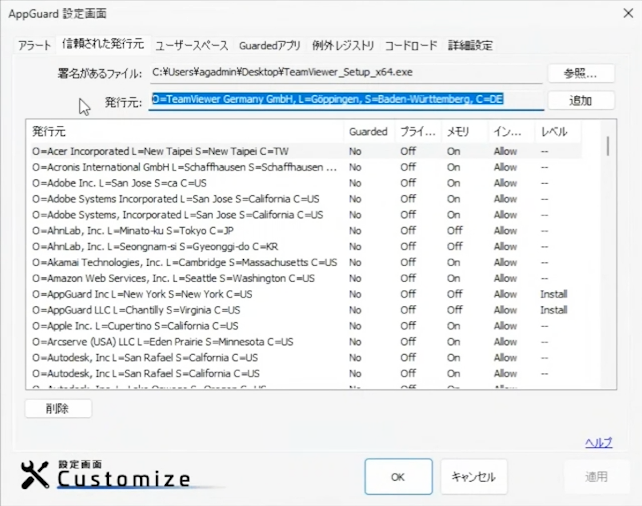The width and height of the screenshot is (642, 506).
Task: Open the コードロード tab
Action: point(411,46)
